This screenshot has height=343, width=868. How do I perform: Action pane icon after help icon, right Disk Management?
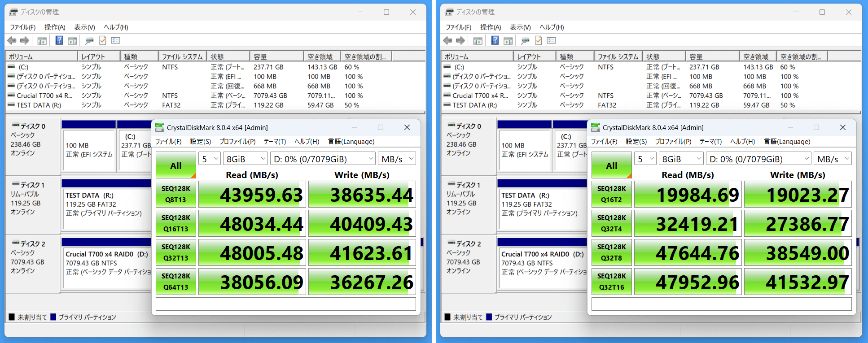coord(508,41)
